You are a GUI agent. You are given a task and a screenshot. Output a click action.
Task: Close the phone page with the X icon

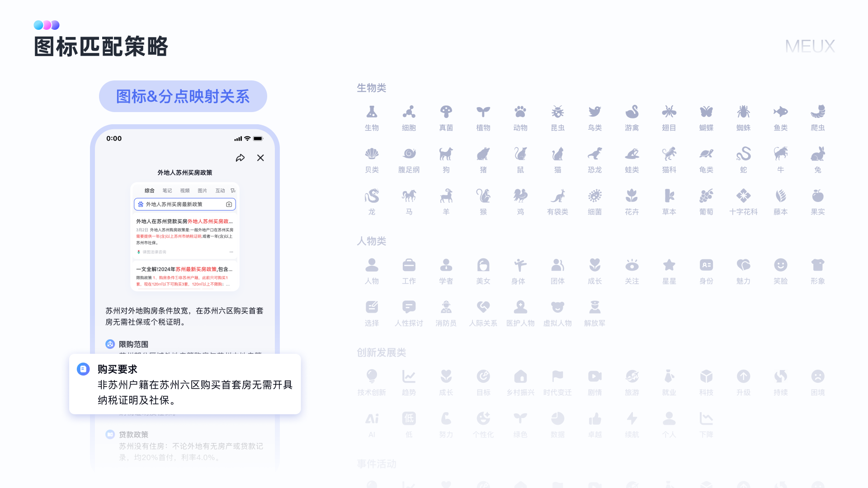(x=260, y=158)
